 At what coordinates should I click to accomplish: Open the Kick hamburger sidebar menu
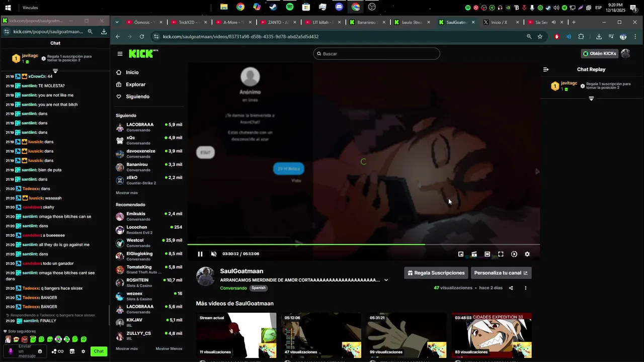[120, 54]
